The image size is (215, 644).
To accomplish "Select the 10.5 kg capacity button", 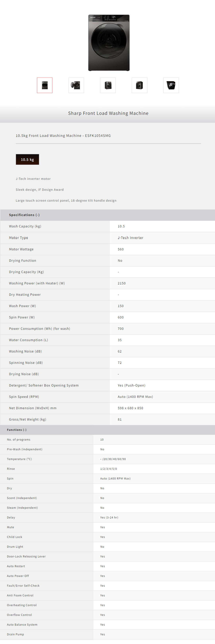I will [x=27, y=159].
